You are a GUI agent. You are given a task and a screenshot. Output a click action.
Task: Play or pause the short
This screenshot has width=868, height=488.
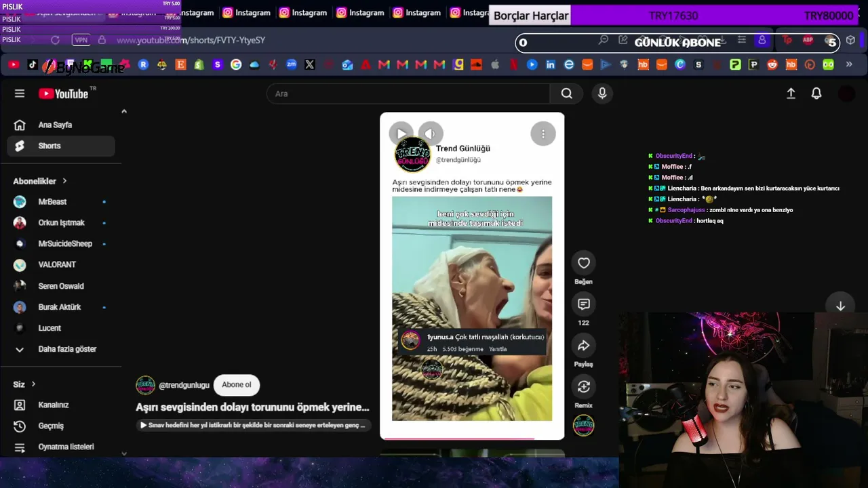tap(401, 134)
